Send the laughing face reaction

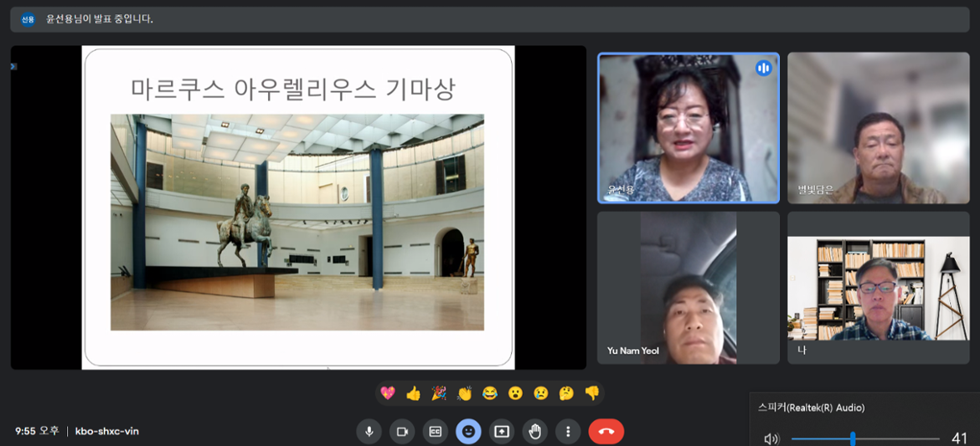coord(490,393)
